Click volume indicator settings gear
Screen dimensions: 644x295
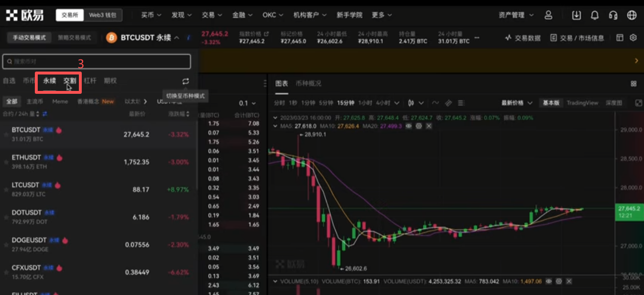559,281
